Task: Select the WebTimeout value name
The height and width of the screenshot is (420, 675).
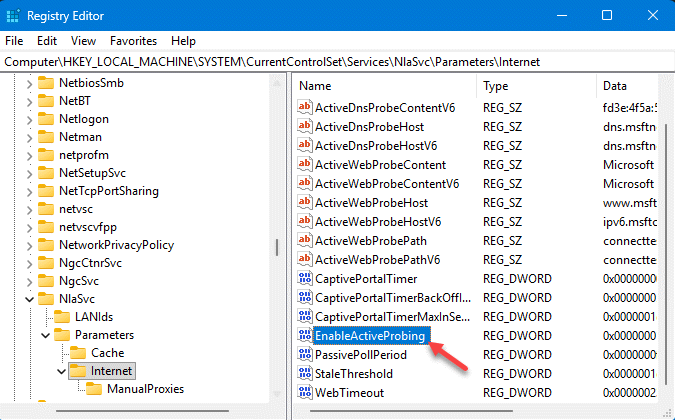Action: point(349,392)
